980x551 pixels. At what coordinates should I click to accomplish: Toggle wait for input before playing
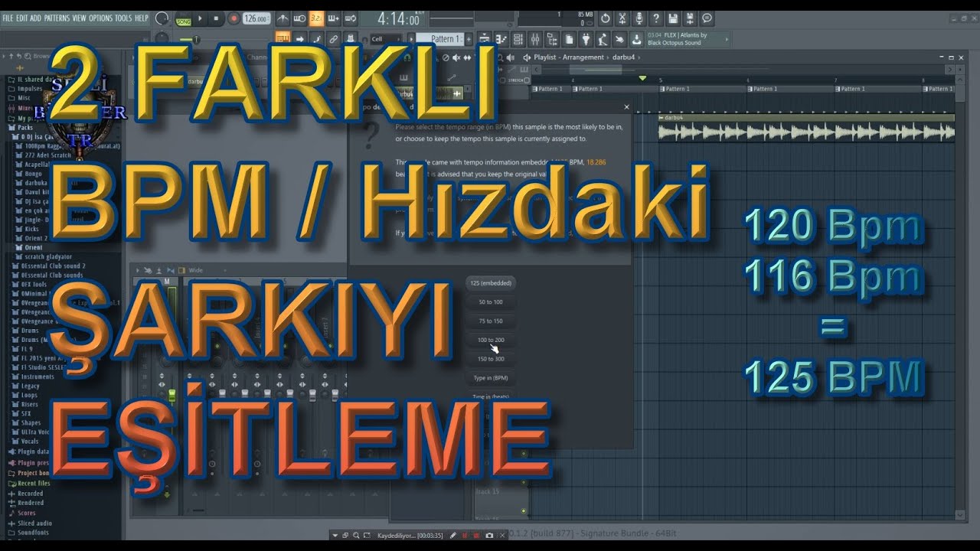pos(300,18)
